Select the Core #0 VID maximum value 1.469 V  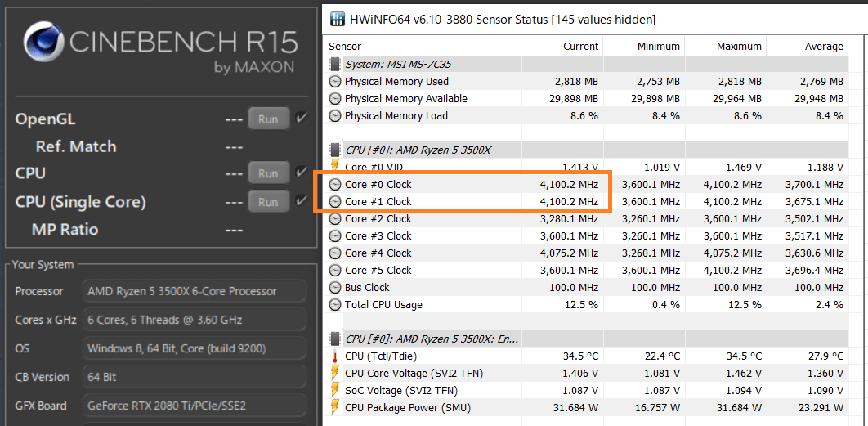pos(743,167)
